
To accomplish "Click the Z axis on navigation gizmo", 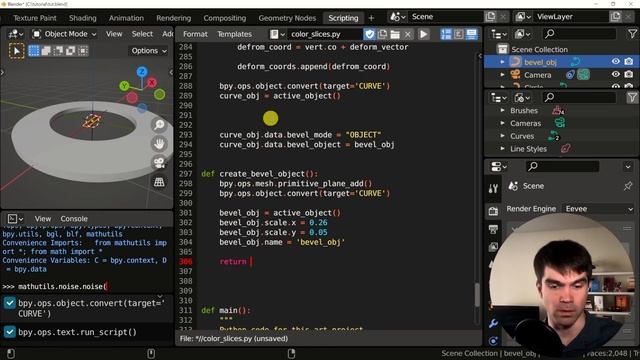I will [x=142, y=72].
